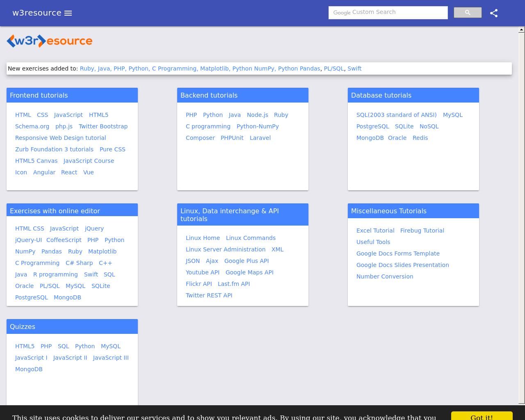This screenshot has width=525, height=420.
Task: Click the search magnifier button
Action: click(x=468, y=12)
